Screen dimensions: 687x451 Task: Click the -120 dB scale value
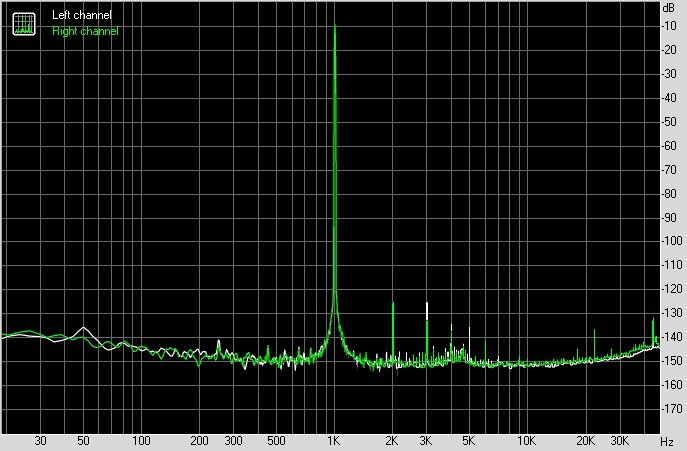[x=672, y=289]
